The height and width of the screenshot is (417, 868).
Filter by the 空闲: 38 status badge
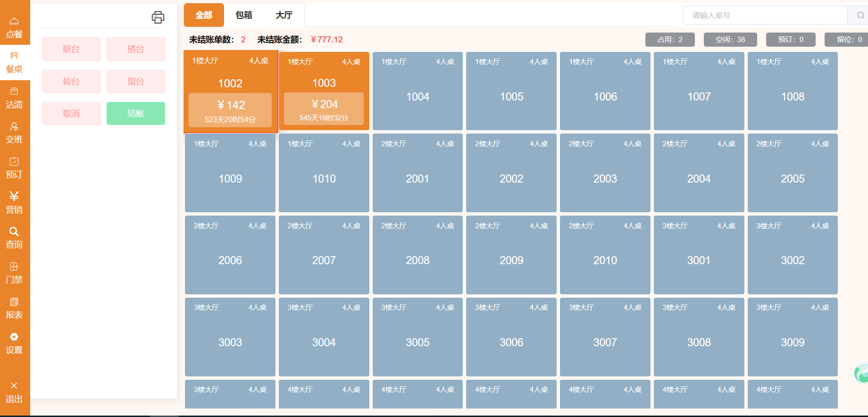pos(730,40)
